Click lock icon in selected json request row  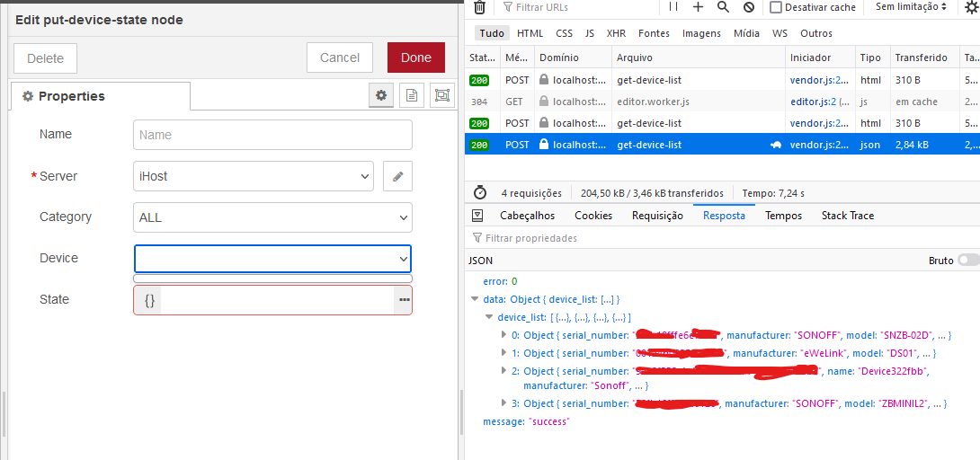pyautogui.click(x=544, y=145)
